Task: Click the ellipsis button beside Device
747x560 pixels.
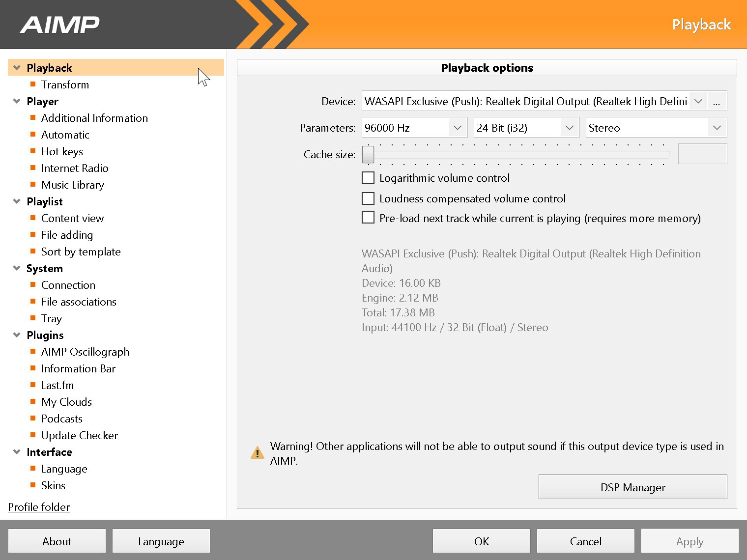Action: 717,102
